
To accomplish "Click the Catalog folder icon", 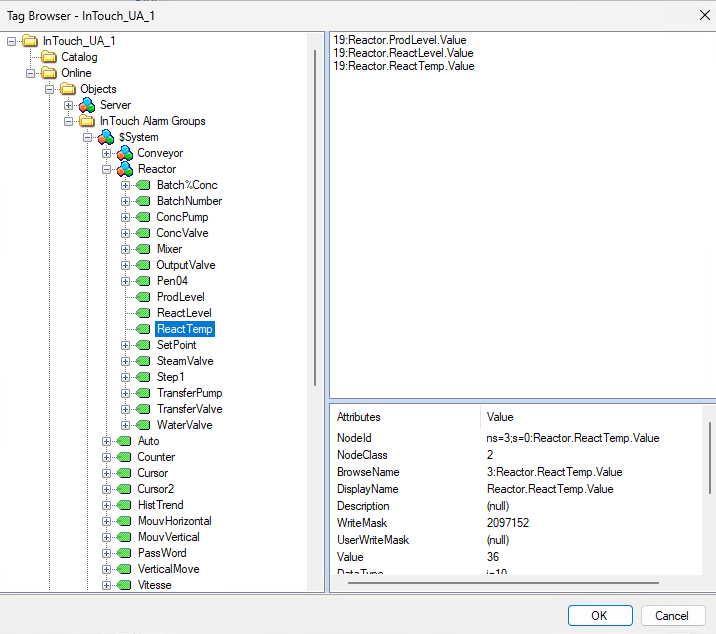I will click(x=49, y=57).
